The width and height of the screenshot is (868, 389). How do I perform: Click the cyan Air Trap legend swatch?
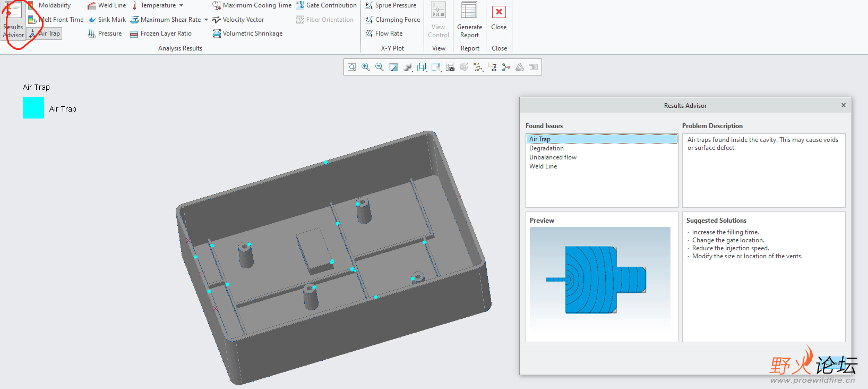33,108
